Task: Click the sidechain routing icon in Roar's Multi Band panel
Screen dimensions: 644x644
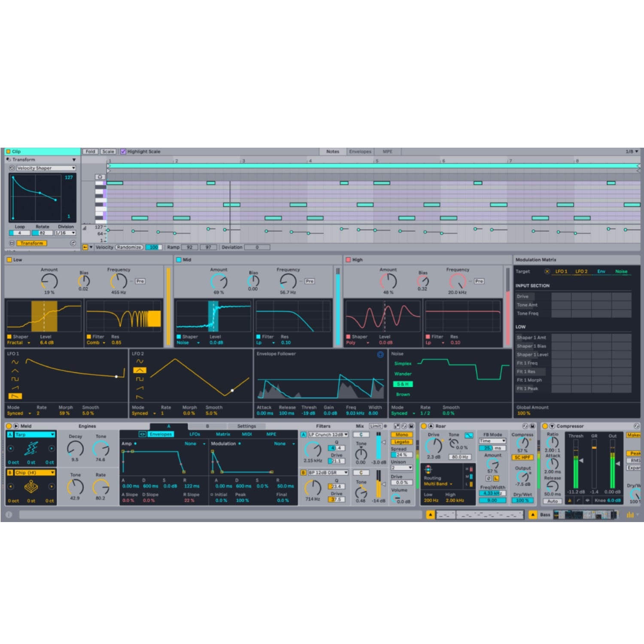Action: click(428, 469)
